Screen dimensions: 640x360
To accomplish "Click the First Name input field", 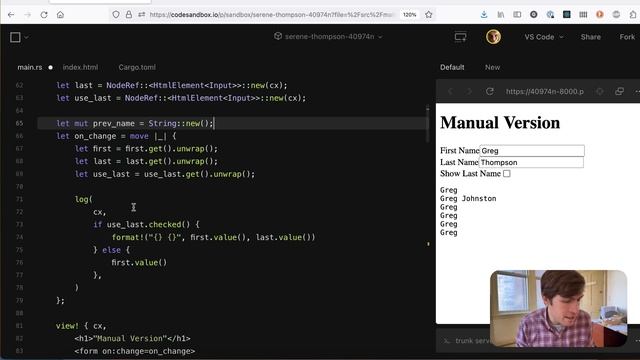I will (532, 151).
